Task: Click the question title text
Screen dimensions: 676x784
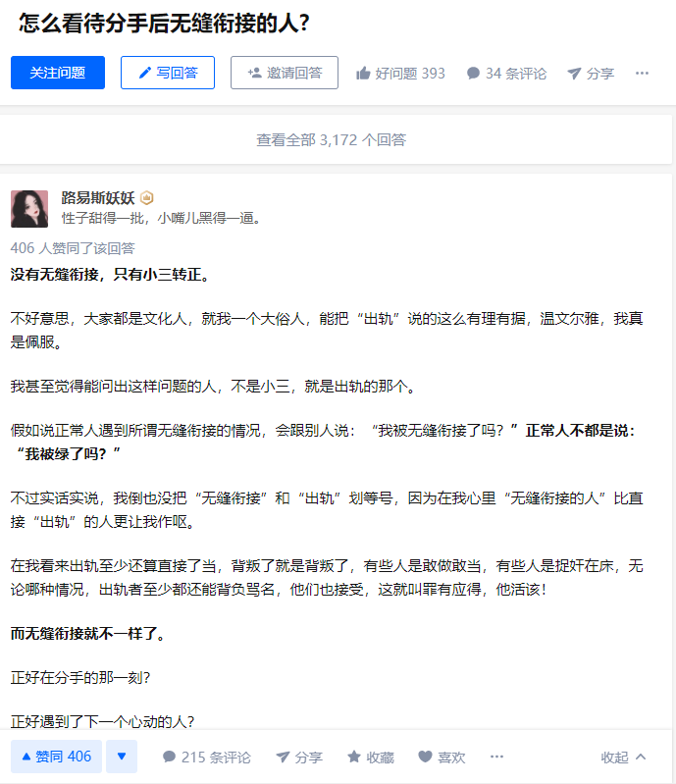Action: click(x=164, y=24)
